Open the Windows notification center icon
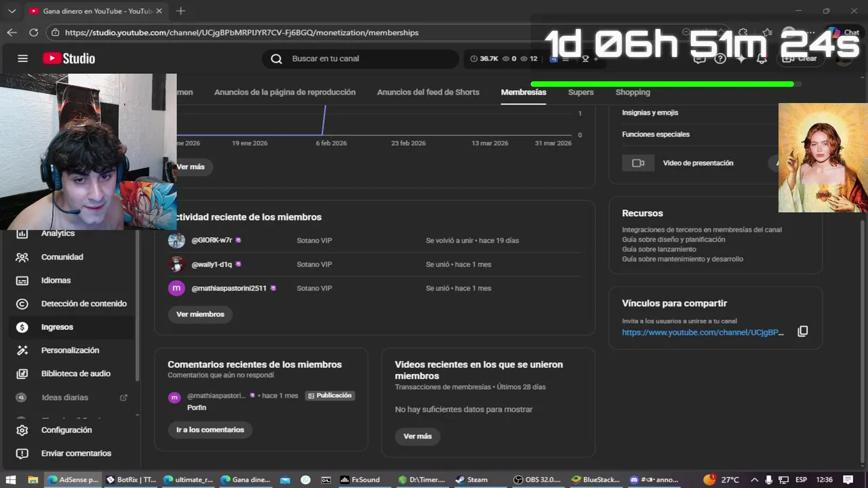The height and width of the screenshot is (488, 868). click(848, 480)
